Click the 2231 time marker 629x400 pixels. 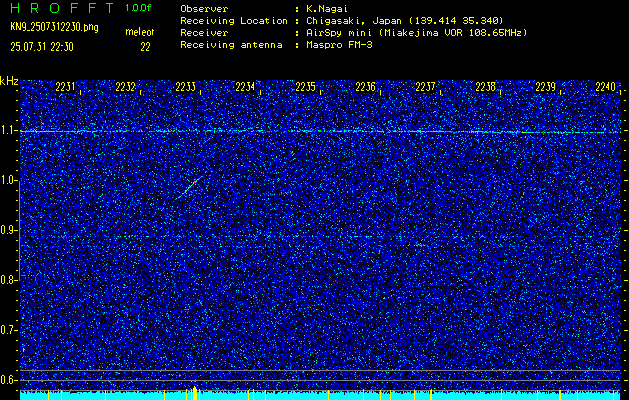[65, 87]
